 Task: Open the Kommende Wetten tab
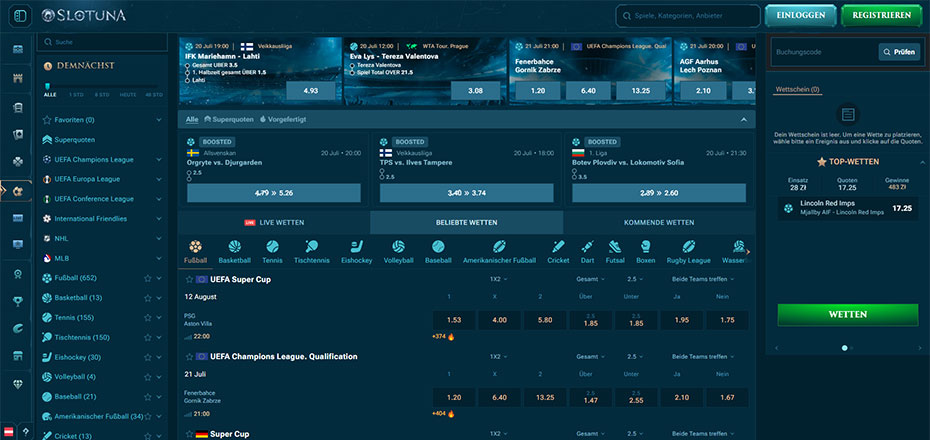(659, 222)
